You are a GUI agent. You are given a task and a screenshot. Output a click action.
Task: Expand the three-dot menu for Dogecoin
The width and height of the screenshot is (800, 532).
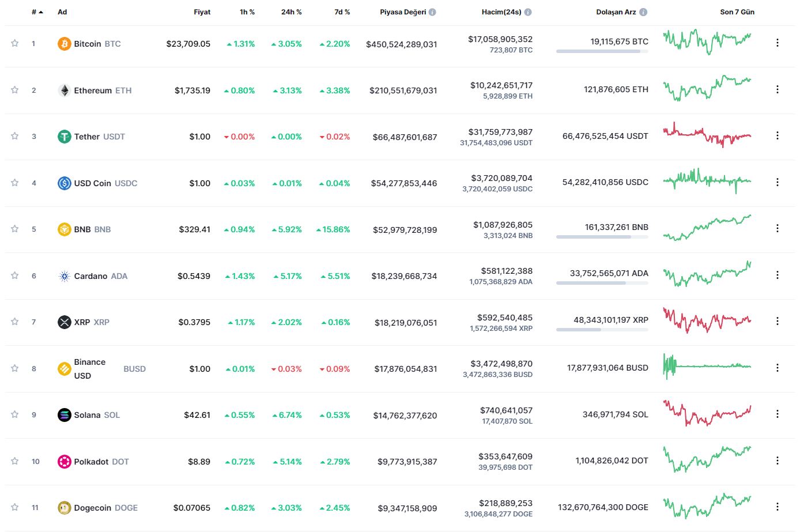pos(777,507)
